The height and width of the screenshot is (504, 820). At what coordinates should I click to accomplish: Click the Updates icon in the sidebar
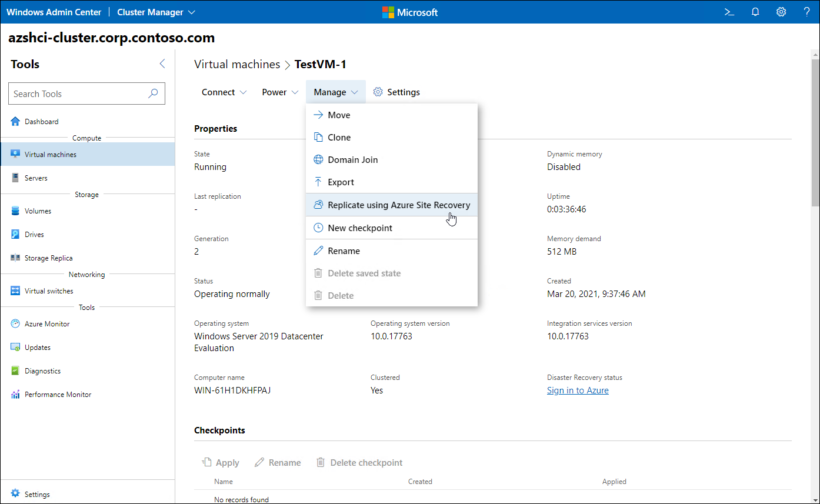click(x=15, y=348)
